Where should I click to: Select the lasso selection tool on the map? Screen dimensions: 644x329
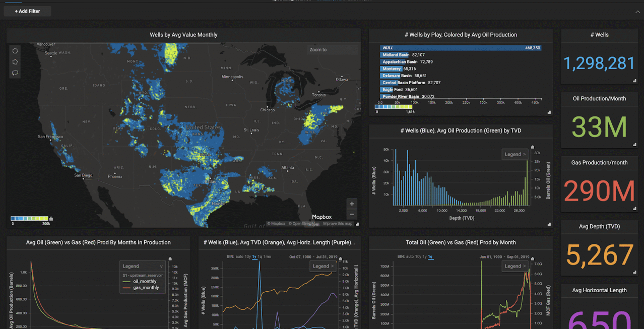click(x=15, y=73)
